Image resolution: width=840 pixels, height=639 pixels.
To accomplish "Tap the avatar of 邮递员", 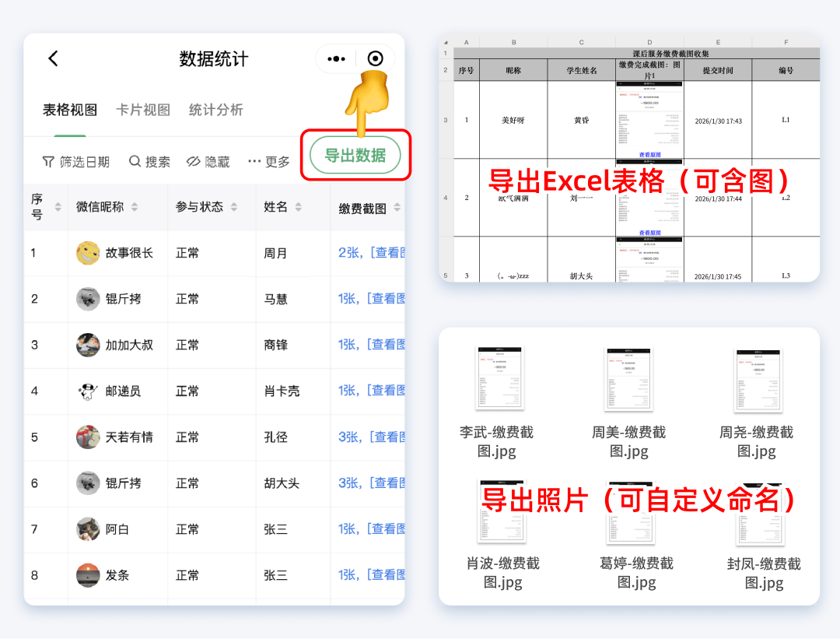I will pyautogui.click(x=88, y=391).
